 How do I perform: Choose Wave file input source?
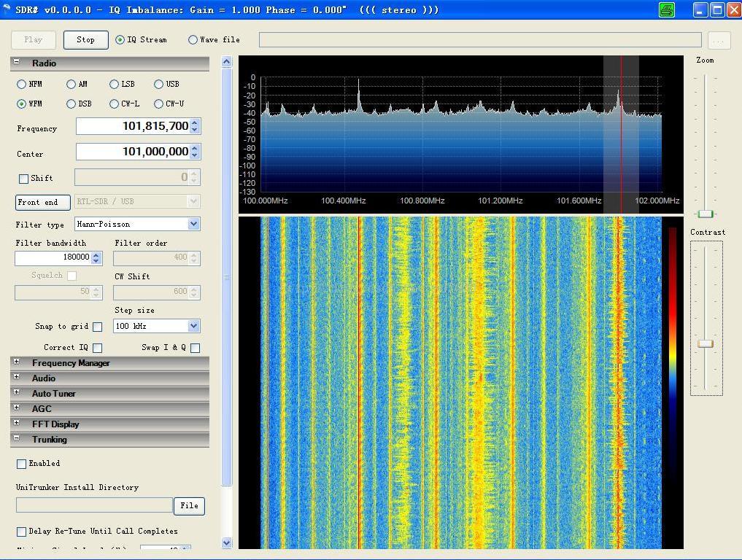coord(193,39)
